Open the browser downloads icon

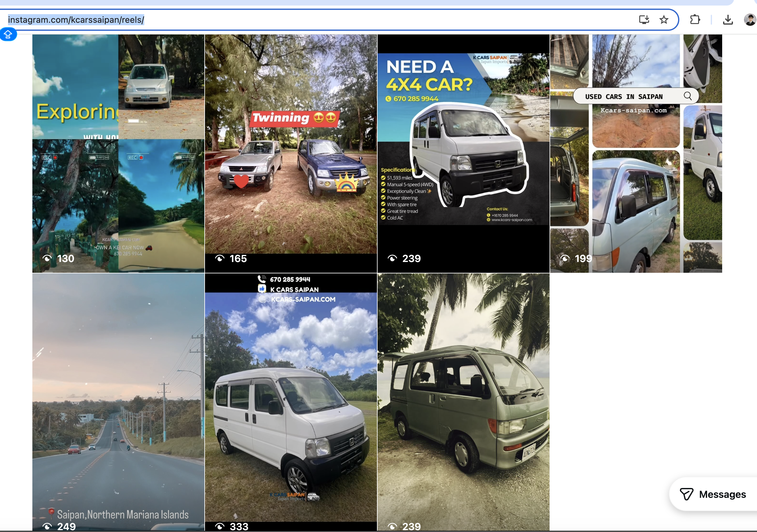pos(728,20)
